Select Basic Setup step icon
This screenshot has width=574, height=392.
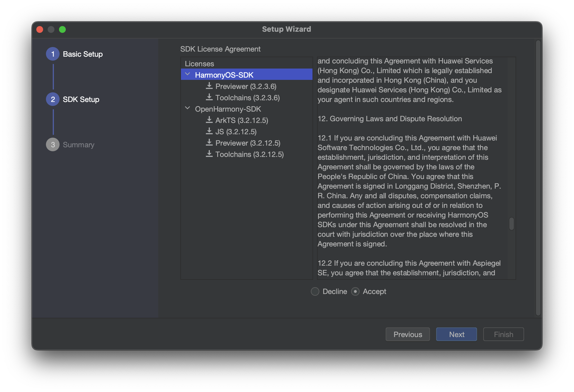pos(53,54)
